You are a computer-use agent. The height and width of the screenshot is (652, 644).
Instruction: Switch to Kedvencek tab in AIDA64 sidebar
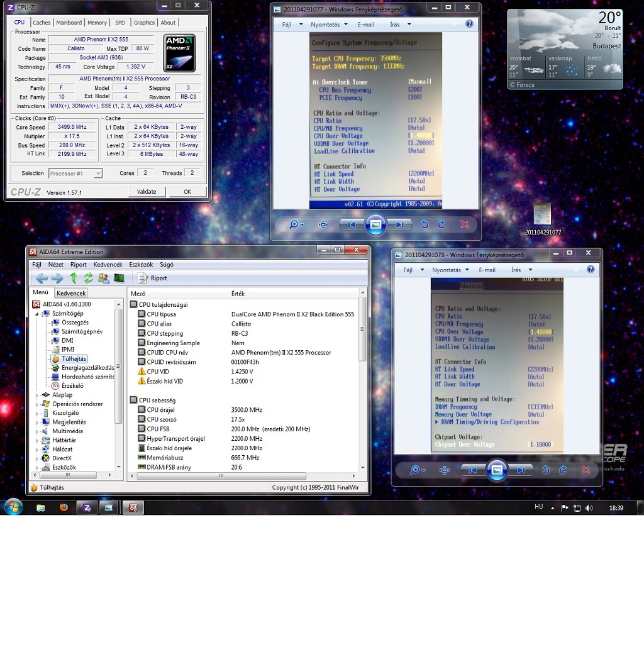(x=71, y=293)
